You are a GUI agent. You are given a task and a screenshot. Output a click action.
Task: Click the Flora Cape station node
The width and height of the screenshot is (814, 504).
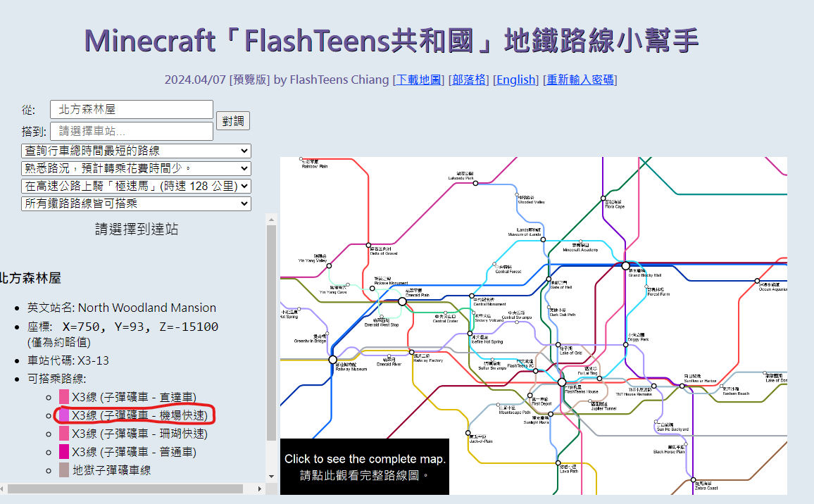pos(603,199)
